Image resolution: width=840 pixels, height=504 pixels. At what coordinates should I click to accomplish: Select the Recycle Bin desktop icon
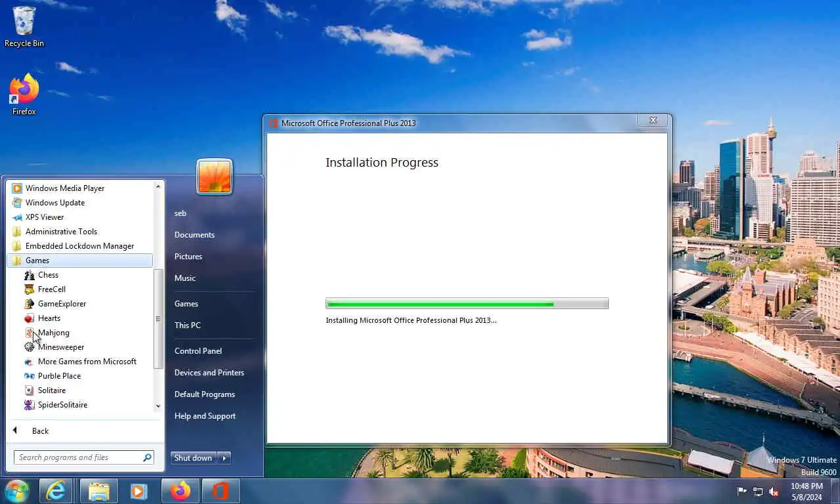[x=24, y=27]
